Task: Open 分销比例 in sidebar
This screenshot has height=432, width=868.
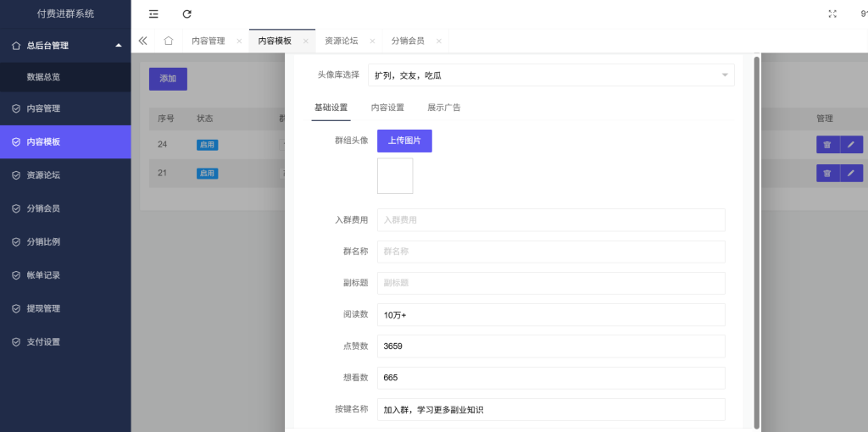Action: click(65, 241)
